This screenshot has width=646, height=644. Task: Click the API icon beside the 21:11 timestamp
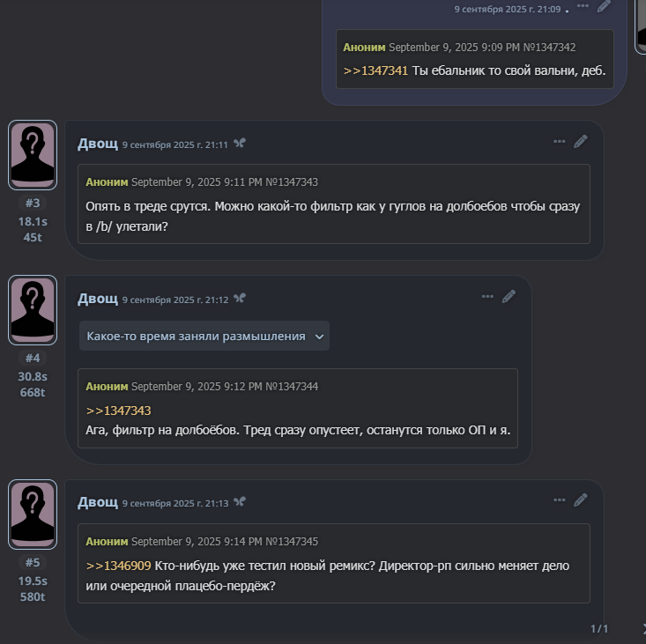click(x=240, y=144)
